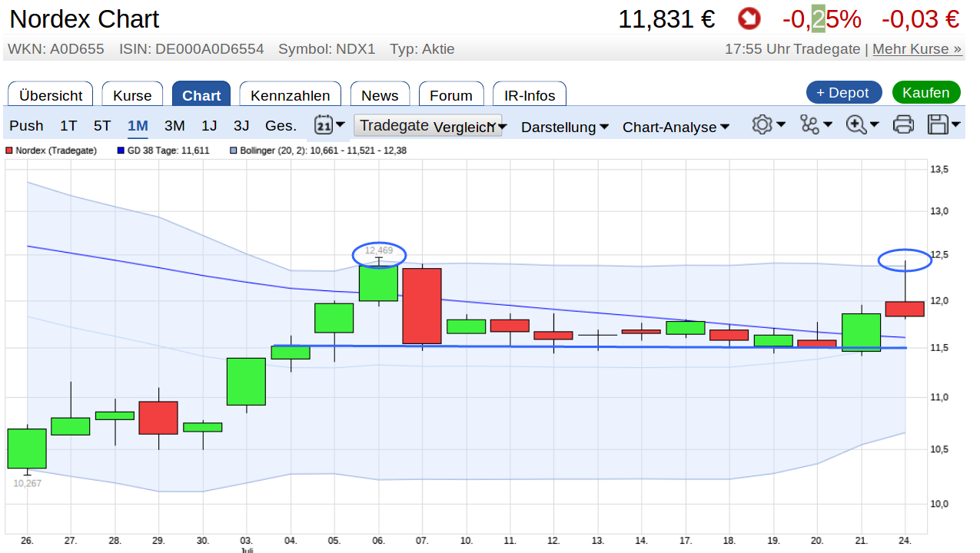Switch to the Übersicht tab
The width and height of the screenshot is (980, 553).
[x=51, y=94]
